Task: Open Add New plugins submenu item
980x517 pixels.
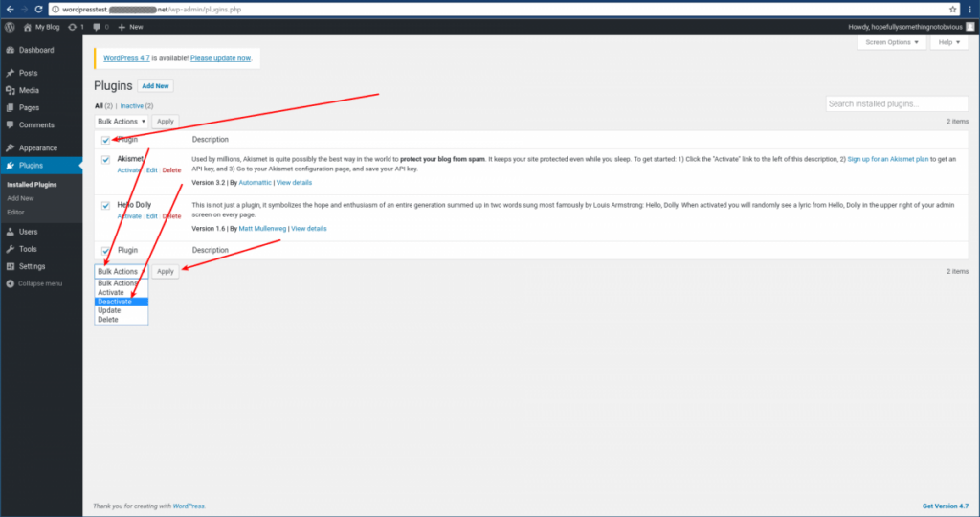Action: tap(21, 198)
